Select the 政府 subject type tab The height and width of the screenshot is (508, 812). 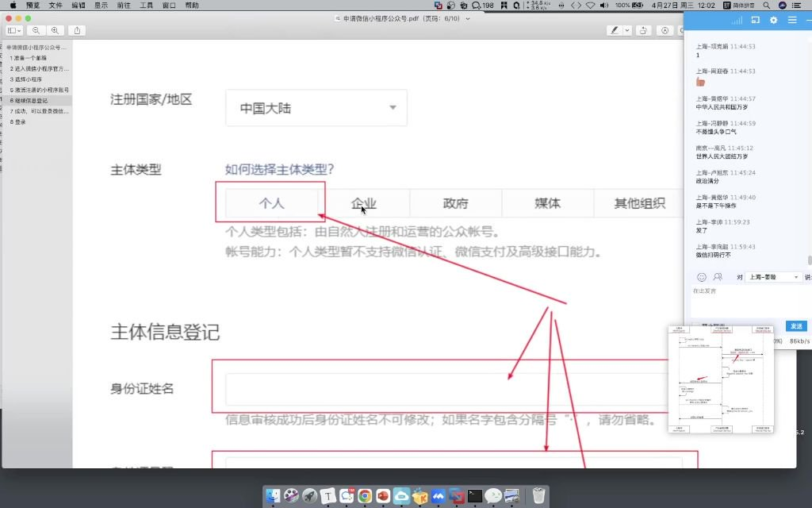pyautogui.click(x=456, y=203)
